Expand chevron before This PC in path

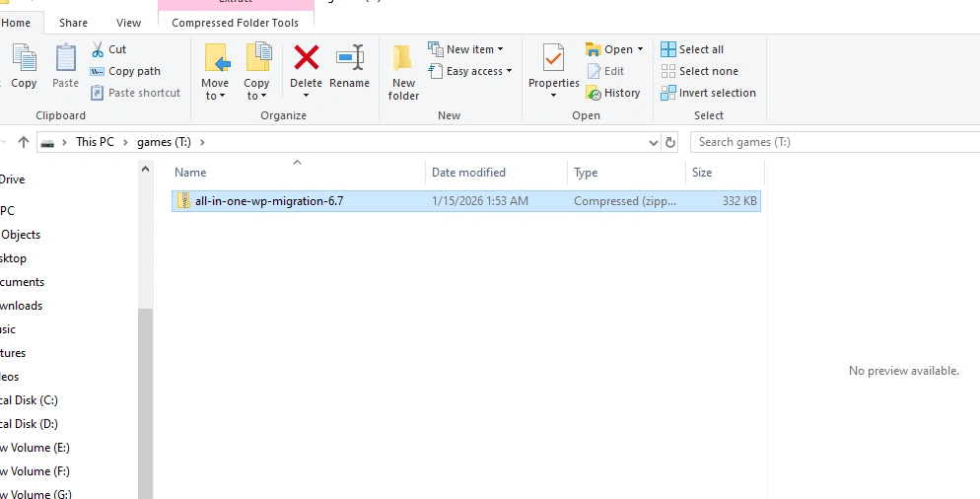click(64, 143)
